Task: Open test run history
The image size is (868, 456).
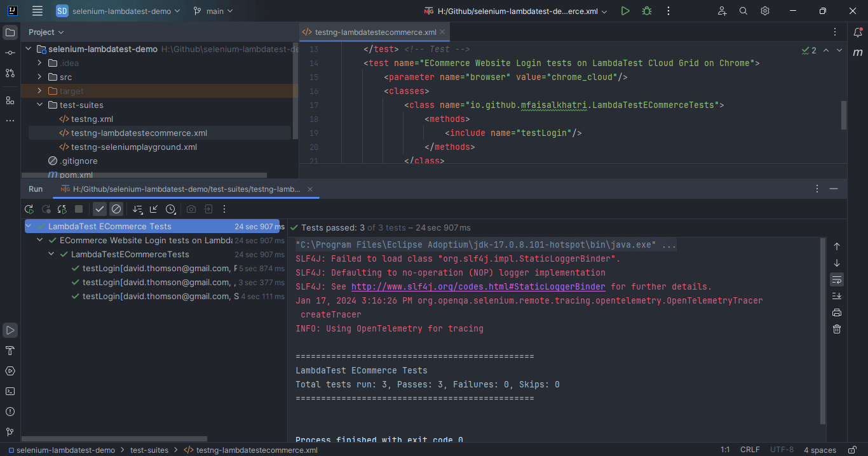Action: point(170,209)
